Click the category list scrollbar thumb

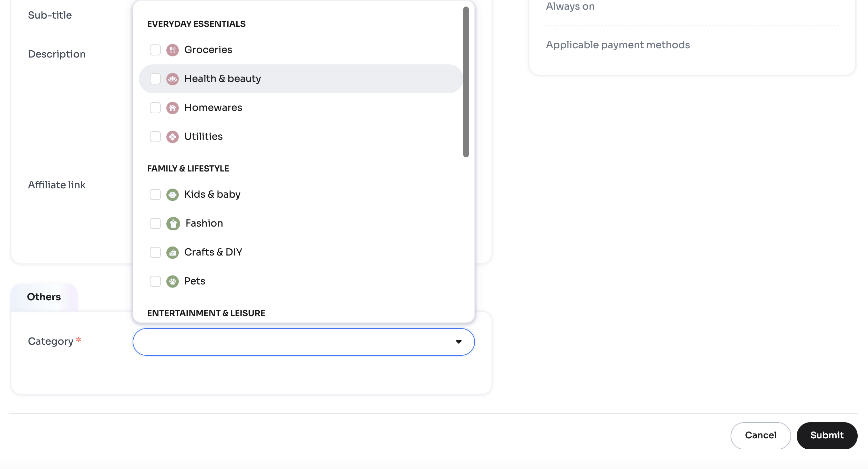[x=466, y=82]
